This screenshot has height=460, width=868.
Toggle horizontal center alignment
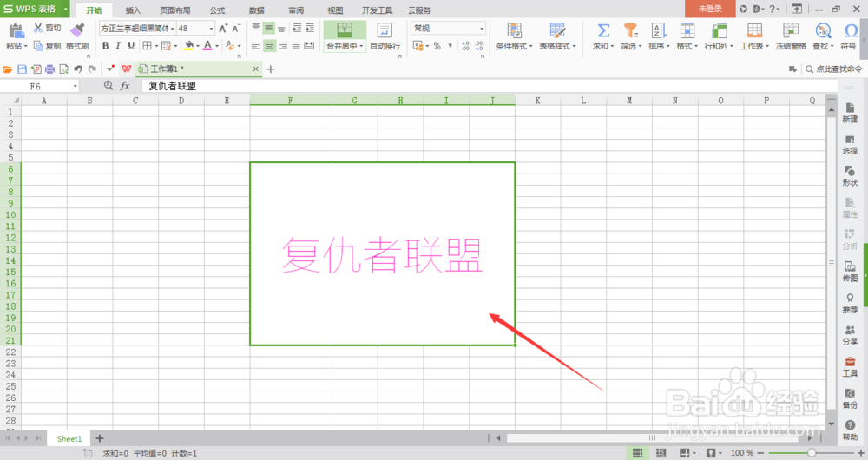(x=269, y=46)
